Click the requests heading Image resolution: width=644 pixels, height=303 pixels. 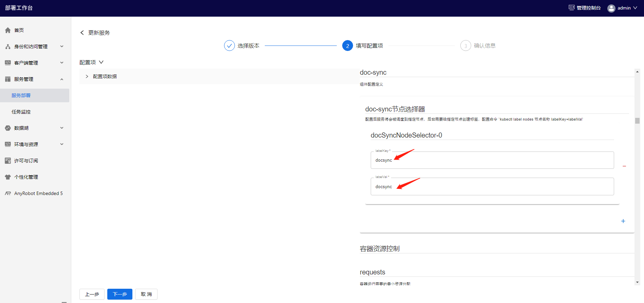[x=372, y=272]
